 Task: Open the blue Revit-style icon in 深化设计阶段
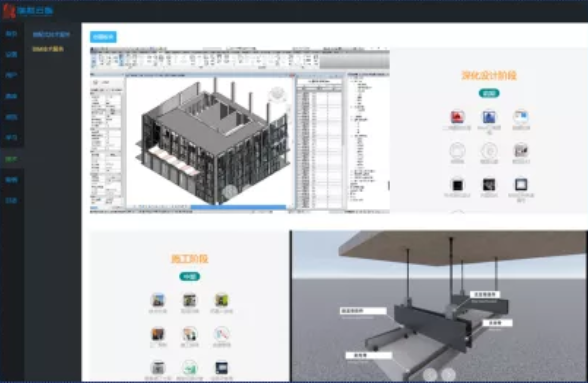coord(489,117)
